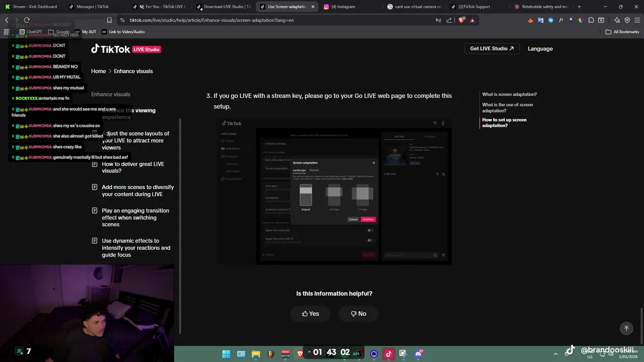
Task: Go back using browser back arrow
Action: (x=7, y=20)
